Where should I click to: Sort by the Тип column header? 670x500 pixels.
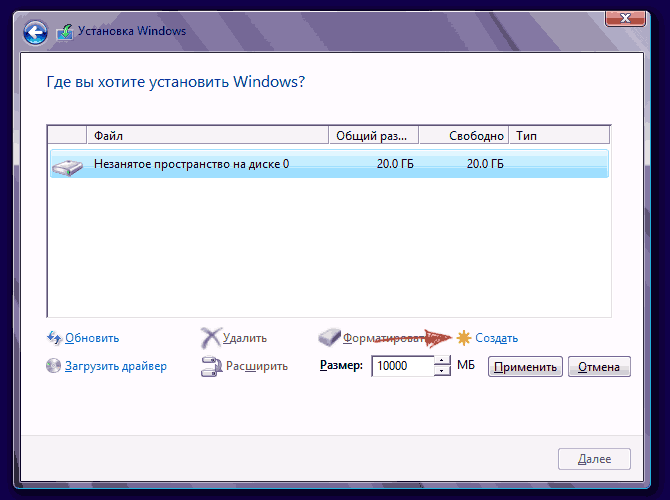point(559,135)
